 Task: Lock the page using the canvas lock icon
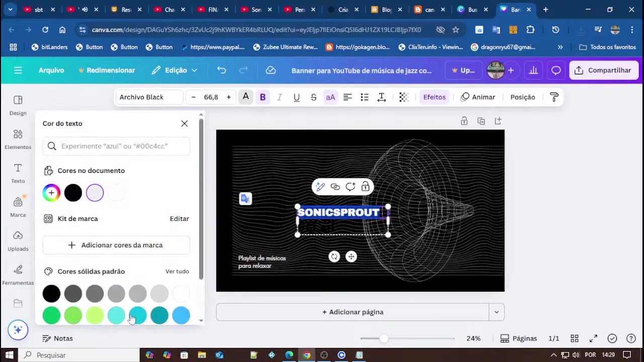(464, 121)
